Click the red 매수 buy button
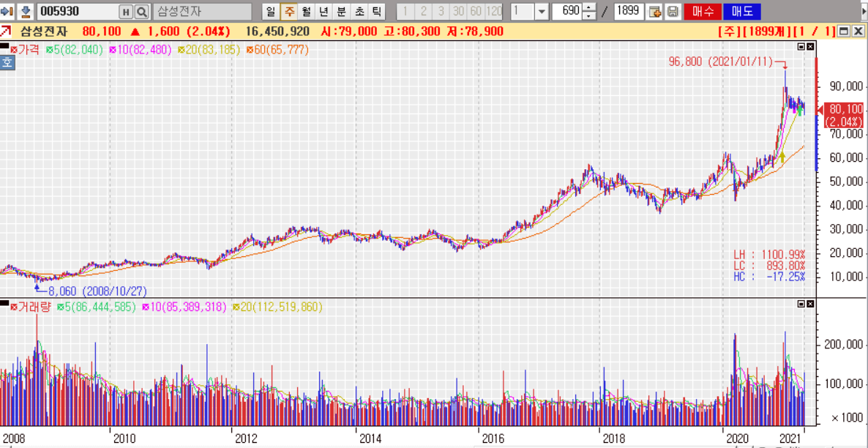Image resolution: width=868 pixels, height=448 pixels. (703, 11)
